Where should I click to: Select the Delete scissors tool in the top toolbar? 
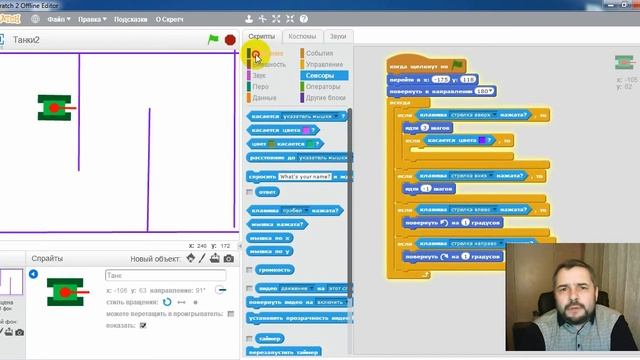pos(262,19)
